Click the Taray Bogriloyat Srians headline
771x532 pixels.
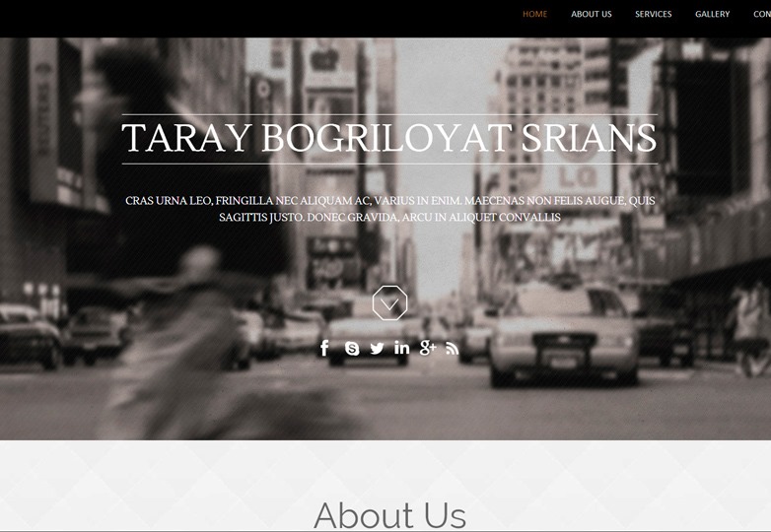coord(388,138)
